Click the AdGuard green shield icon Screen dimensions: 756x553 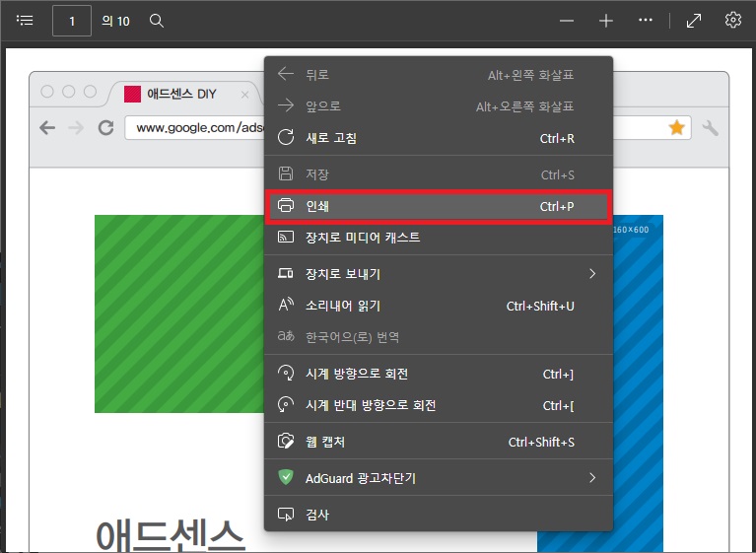286,477
